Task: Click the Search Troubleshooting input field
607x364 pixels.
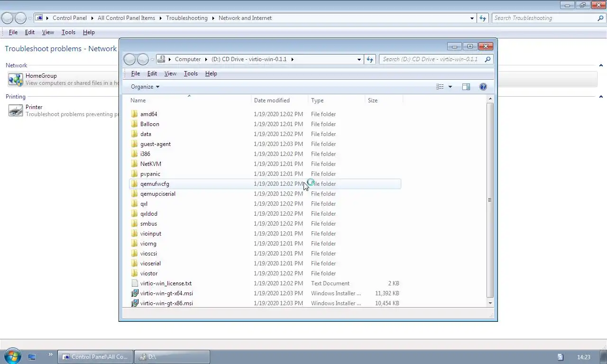Action: tap(544, 18)
